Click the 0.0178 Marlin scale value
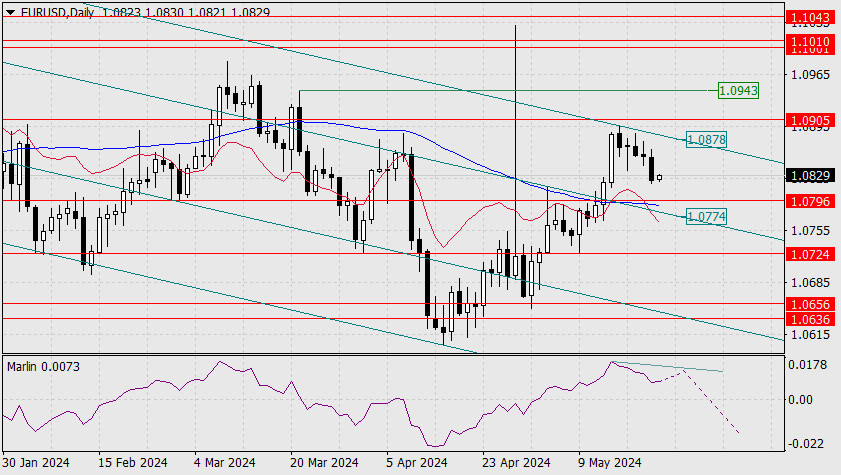841x475 pixels. pos(807,365)
